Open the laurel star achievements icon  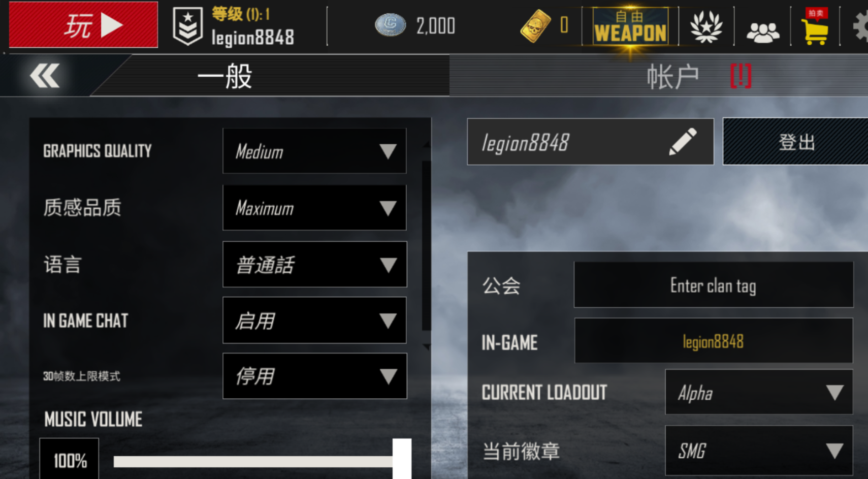pyautogui.click(x=706, y=26)
